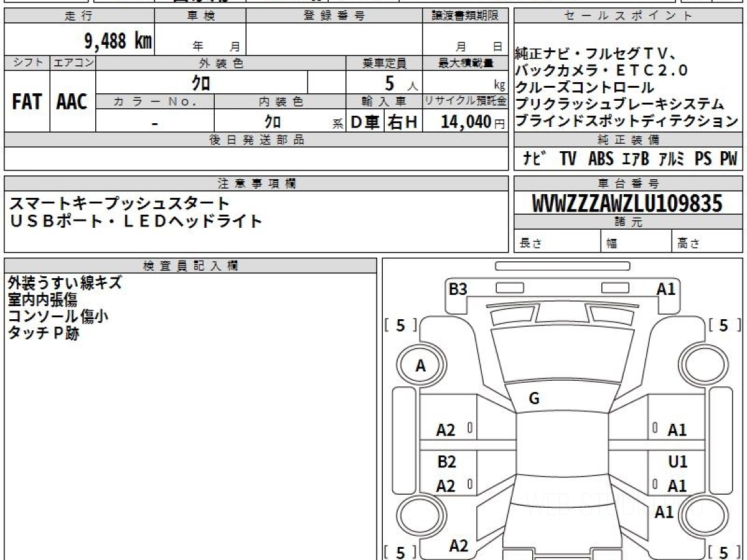The image size is (747, 560).
Task: Click the エアコン label
Action: tap(73, 63)
